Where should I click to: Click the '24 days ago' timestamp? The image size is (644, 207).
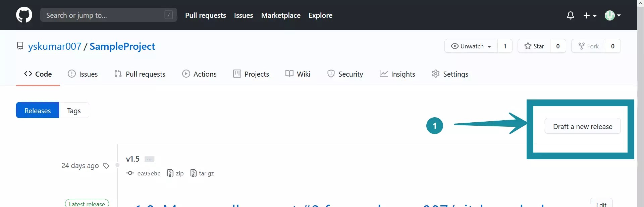point(80,166)
